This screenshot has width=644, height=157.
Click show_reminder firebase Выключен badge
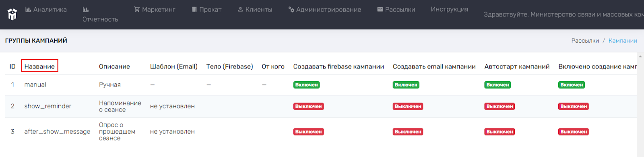(x=308, y=106)
